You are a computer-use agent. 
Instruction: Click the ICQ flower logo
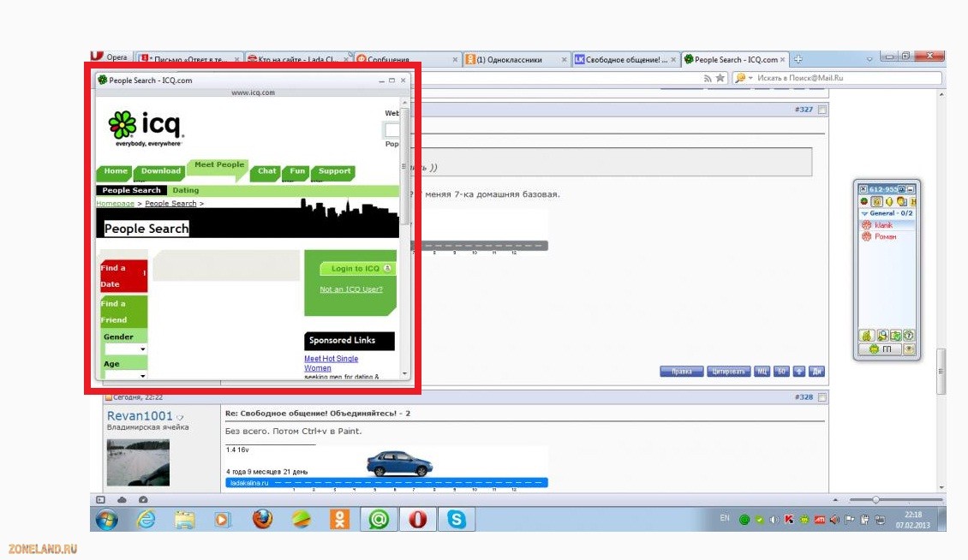pyautogui.click(x=122, y=124)
